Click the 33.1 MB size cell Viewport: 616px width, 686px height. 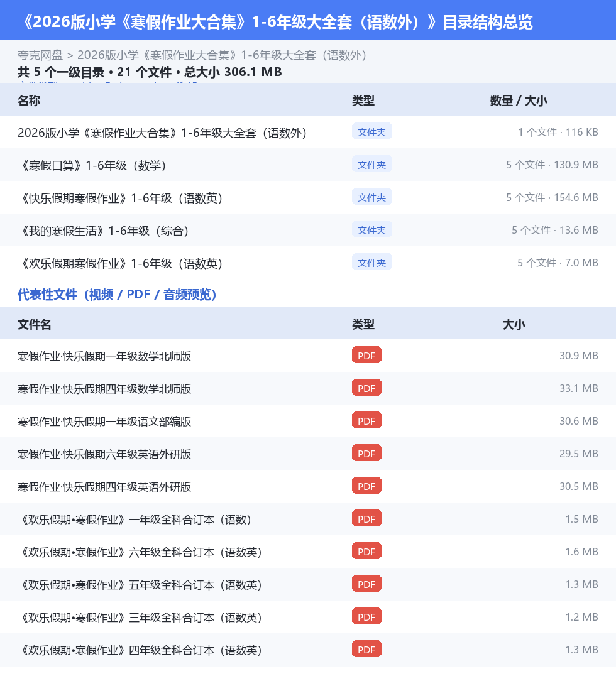(579, 388)
